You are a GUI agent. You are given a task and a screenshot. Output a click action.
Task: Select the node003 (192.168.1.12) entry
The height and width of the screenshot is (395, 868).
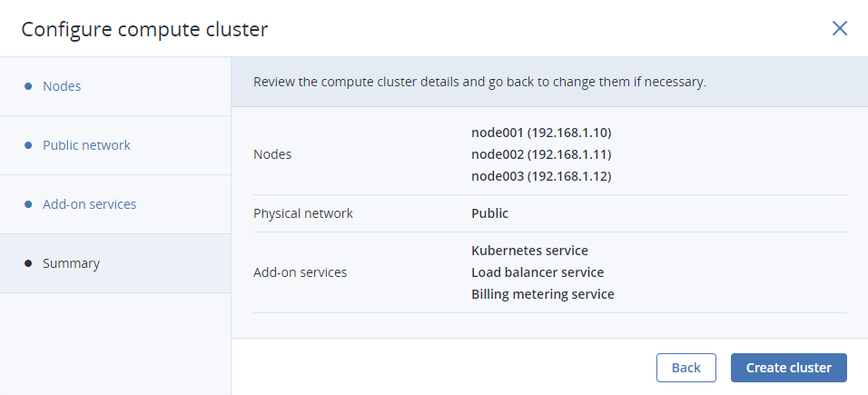point(541,176)
